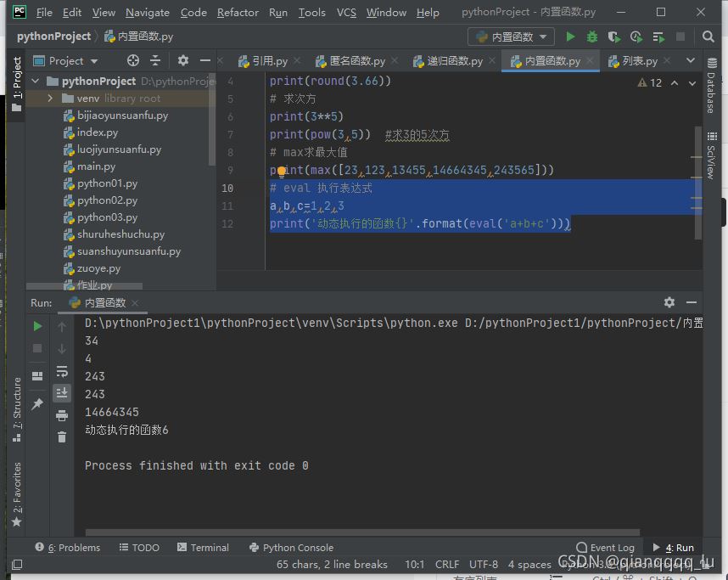Toggle soft-wrap in Run console
This screenshot has width=728, height=580.
coord(62,371)
